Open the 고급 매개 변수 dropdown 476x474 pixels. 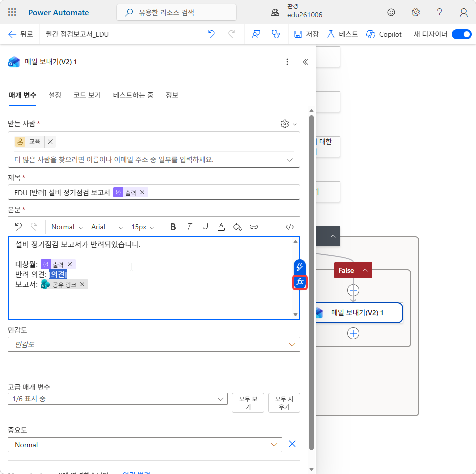point(117,399)
